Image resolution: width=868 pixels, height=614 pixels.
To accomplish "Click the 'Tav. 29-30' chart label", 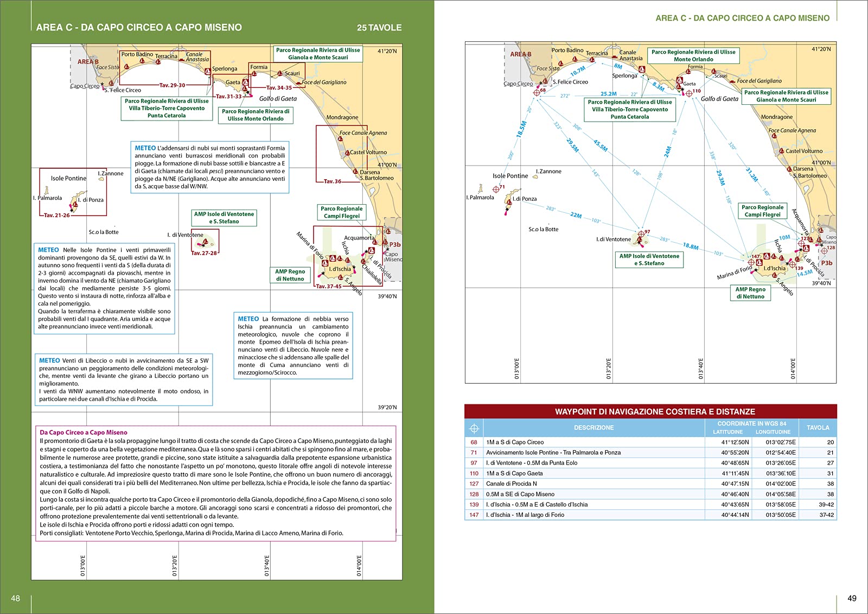I will [172, 85].
